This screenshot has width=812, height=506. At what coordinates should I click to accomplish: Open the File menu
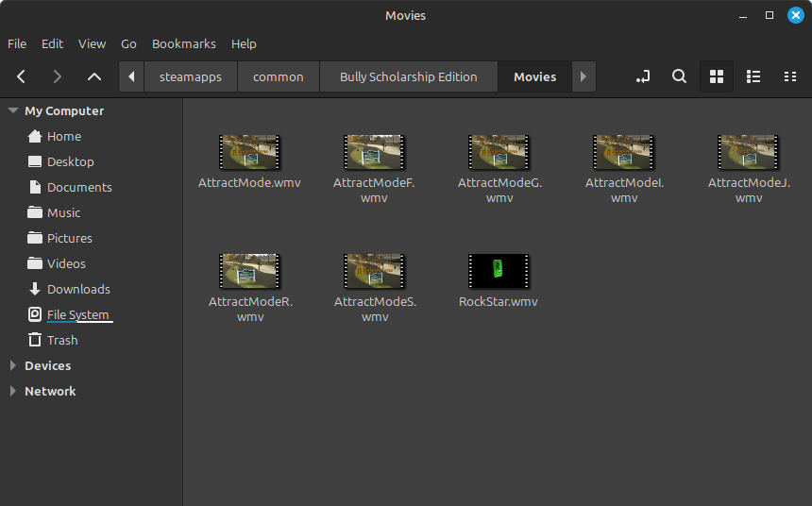(x=17, y=44)
